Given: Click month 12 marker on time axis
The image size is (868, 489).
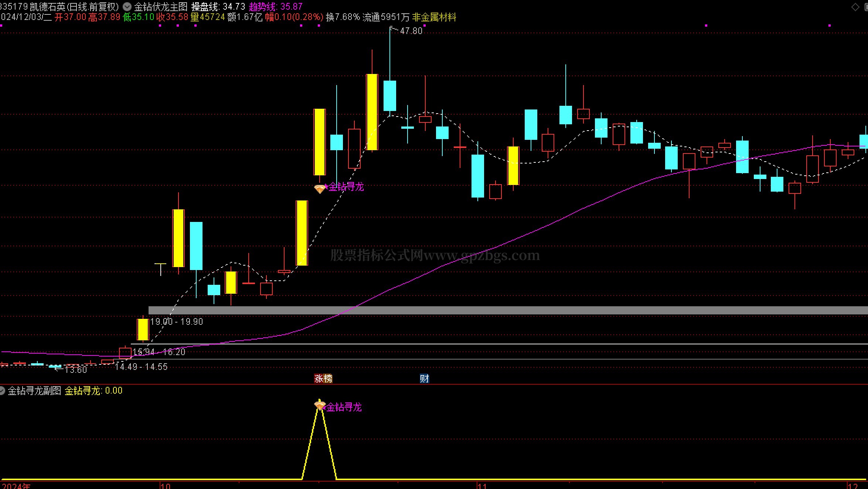Looking at the screenshot, I should tap(852, 486).
